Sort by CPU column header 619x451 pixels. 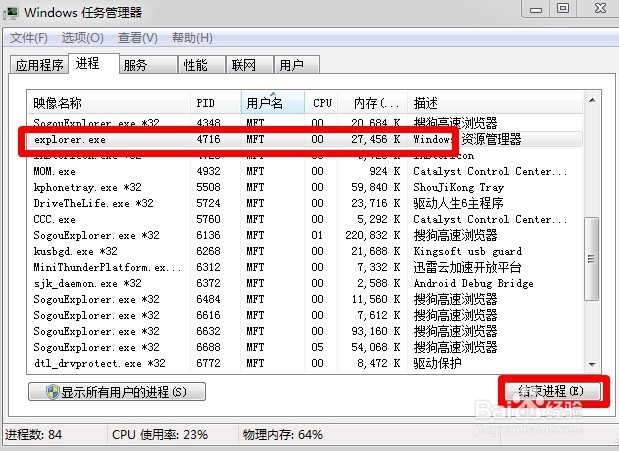(x=321, y=103)
